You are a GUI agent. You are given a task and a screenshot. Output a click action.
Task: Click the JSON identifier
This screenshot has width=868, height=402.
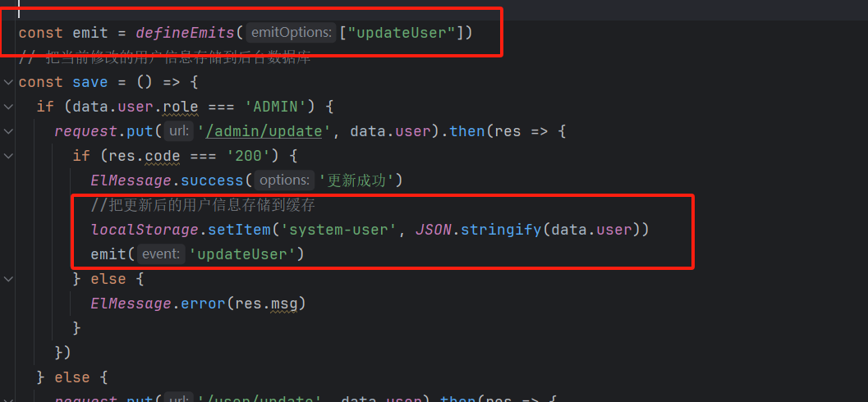click(432, 230)
